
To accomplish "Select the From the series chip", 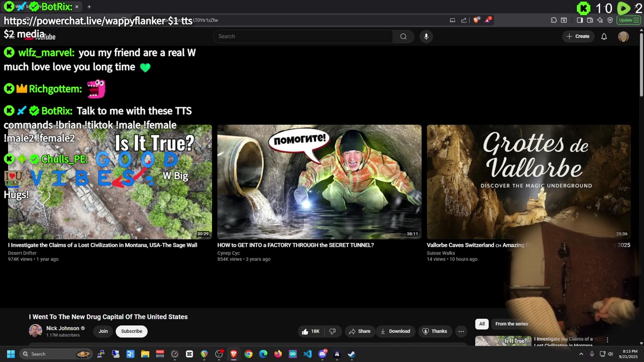I will (x=512, y=324).
